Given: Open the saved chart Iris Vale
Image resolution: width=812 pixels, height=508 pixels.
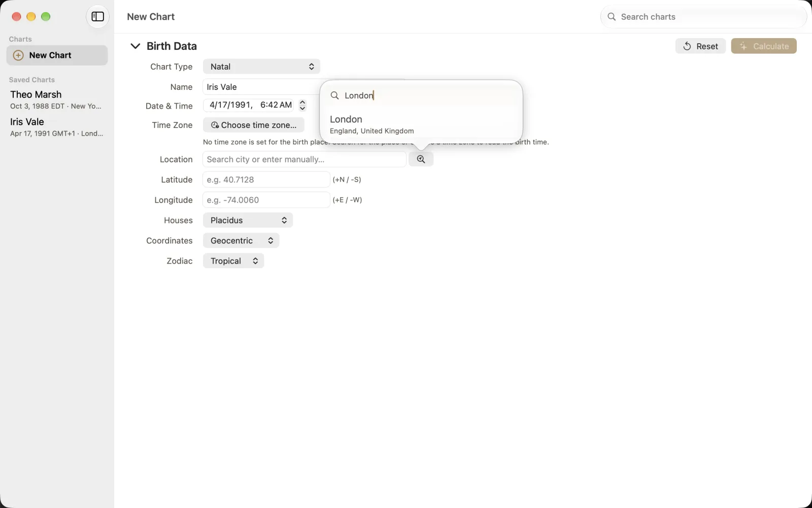Looking at the screenshot, I should tap(57, 127).
